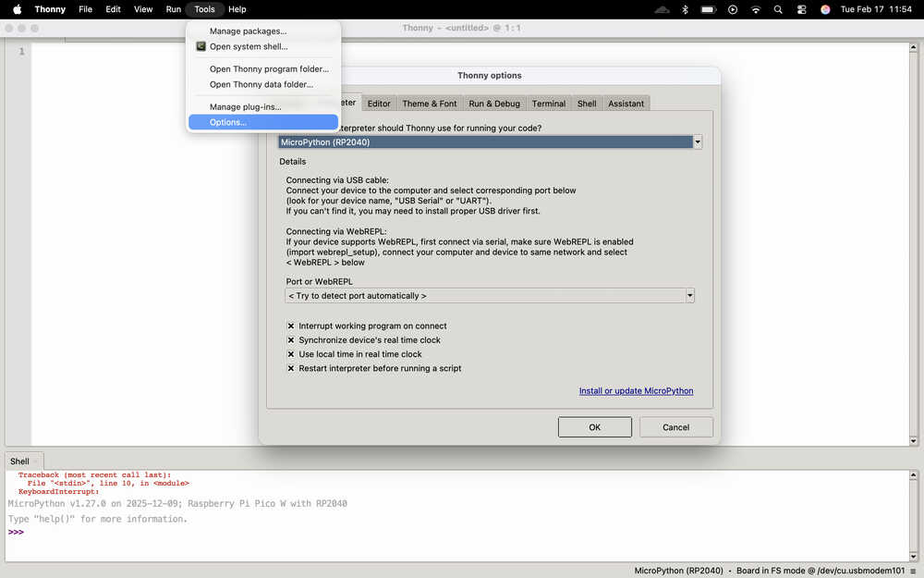Open the Run & Debug tab

point(493,104)
